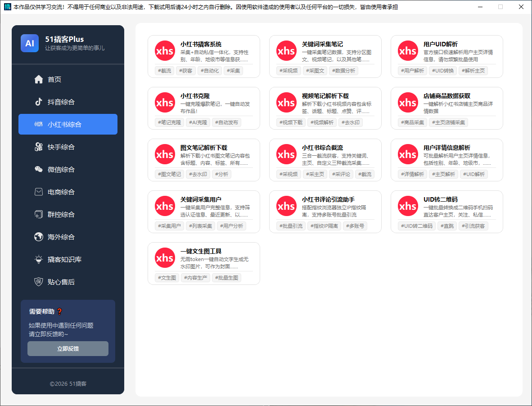This screenshot has width=532, height=406.
Task: Click the #截流 tag on 小红书撬客系统 card
Action: tap(164, 71)
